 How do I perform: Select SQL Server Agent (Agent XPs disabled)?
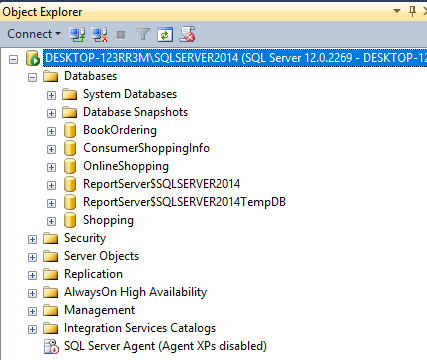[x=165, y=346]
